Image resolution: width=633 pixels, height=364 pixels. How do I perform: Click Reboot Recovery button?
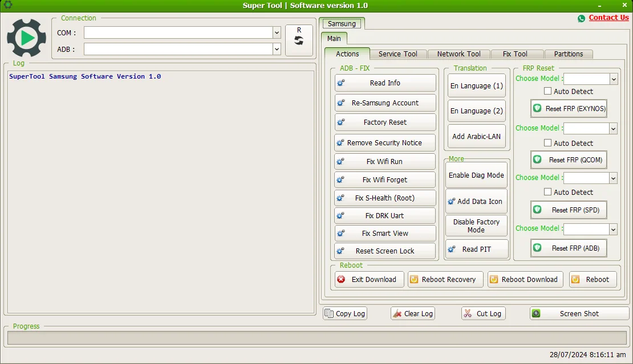point(445,279)
